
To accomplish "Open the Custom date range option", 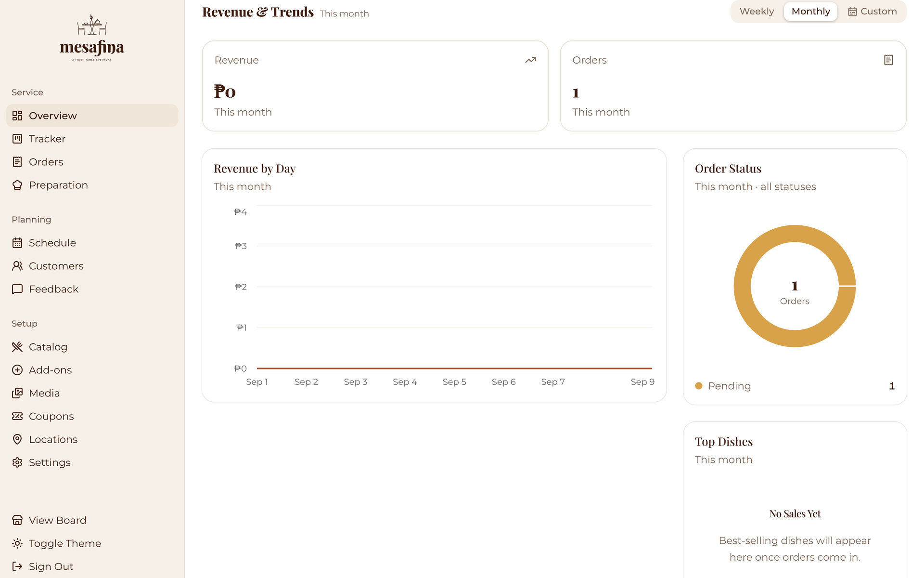I will pyautogui.click(x=872, y=12).
